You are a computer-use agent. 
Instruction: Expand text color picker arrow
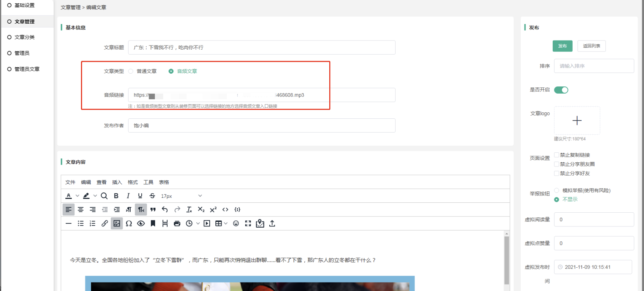78,196
